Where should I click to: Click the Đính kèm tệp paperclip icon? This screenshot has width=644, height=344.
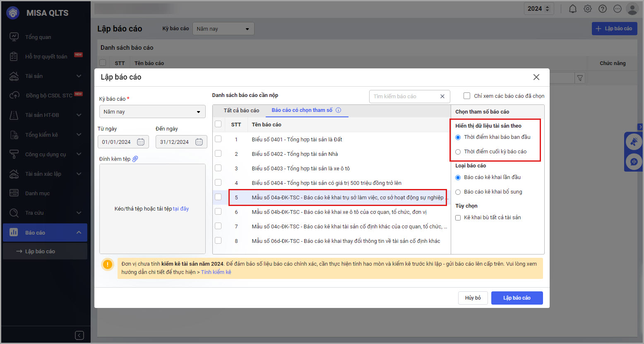click(135, 159)
